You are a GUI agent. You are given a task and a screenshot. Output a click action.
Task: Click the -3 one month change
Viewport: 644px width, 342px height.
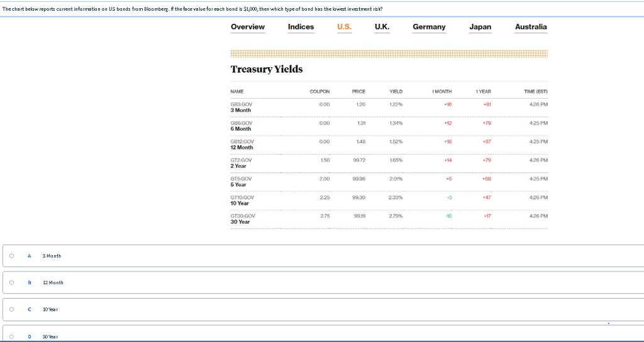pyautogui.click(x=449, y=197)
